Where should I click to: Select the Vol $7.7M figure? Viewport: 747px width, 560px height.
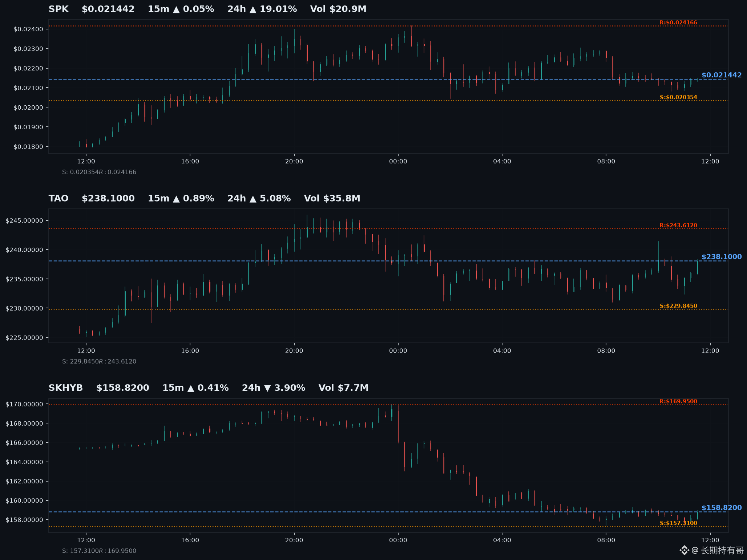click(x=344, y=388)
